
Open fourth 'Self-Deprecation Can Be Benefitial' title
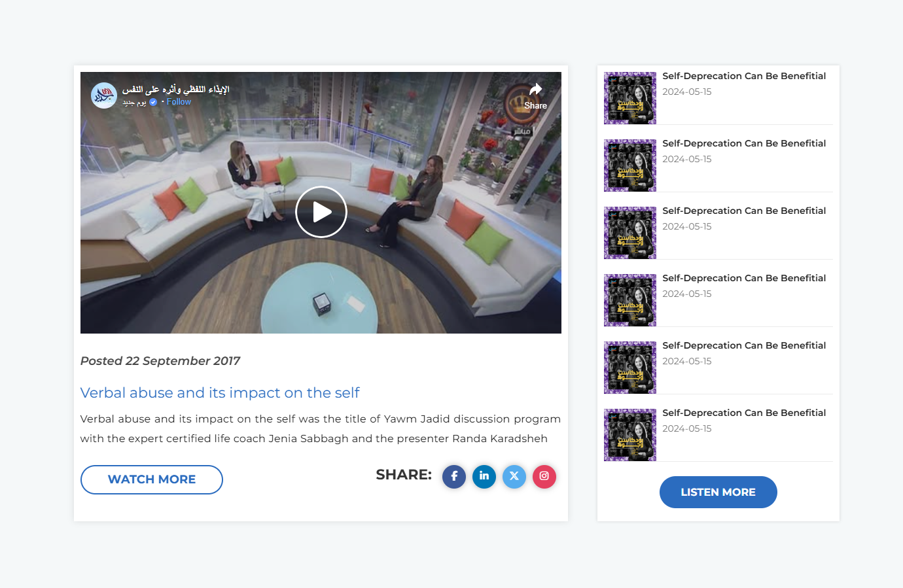point(744,278)
